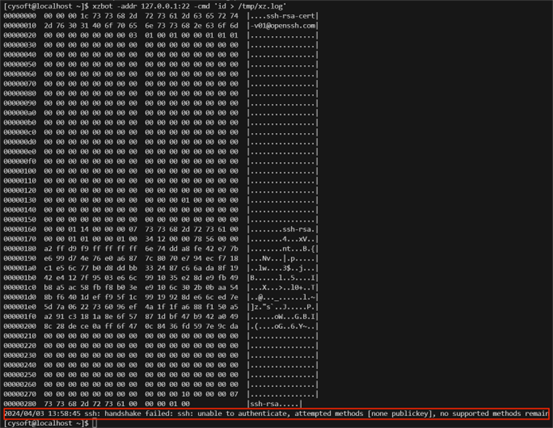553x428 pixels.
Task: Click the cursor after the last shell prompt
Action: pos(94,423)
